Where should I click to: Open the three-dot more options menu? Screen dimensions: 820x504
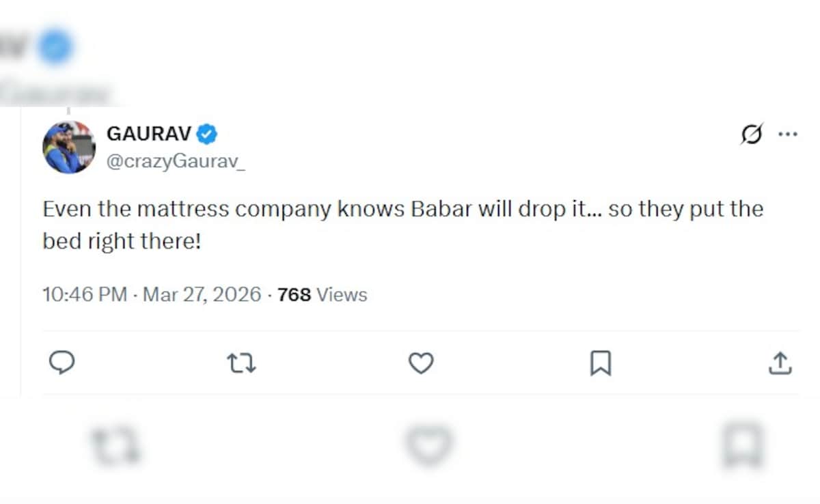pyautogui.click(x=788, y=135)
